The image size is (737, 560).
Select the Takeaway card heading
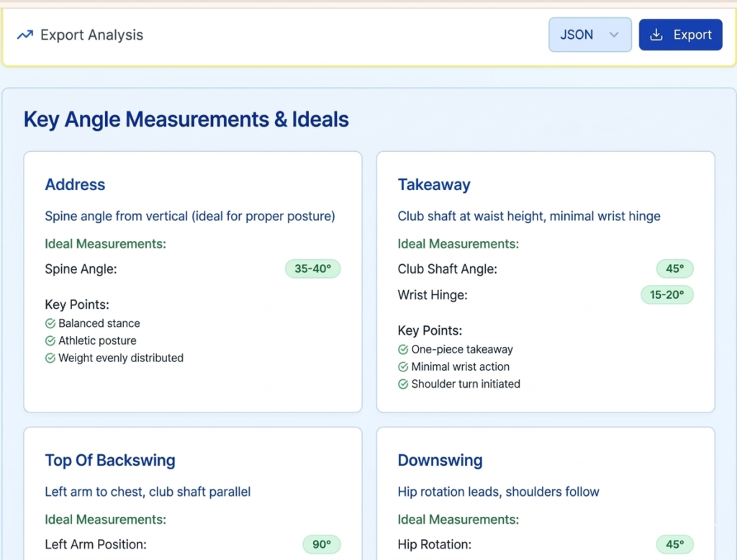[434, 185]
